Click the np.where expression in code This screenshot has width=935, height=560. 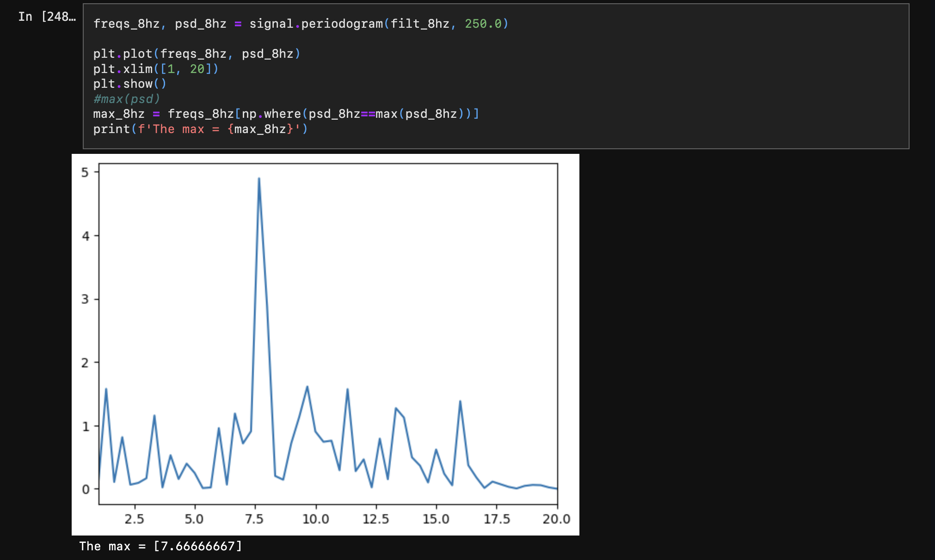tap(271, 114)
